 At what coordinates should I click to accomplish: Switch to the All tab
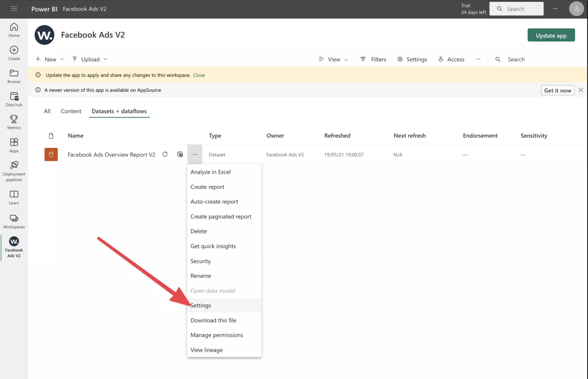[47, 111]
